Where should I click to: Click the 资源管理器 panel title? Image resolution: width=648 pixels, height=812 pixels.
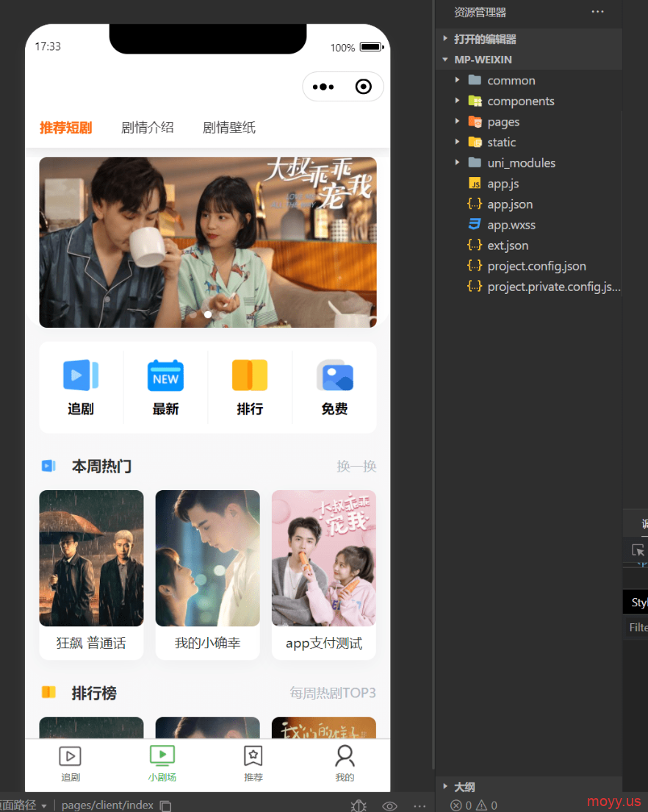[480, 12]
